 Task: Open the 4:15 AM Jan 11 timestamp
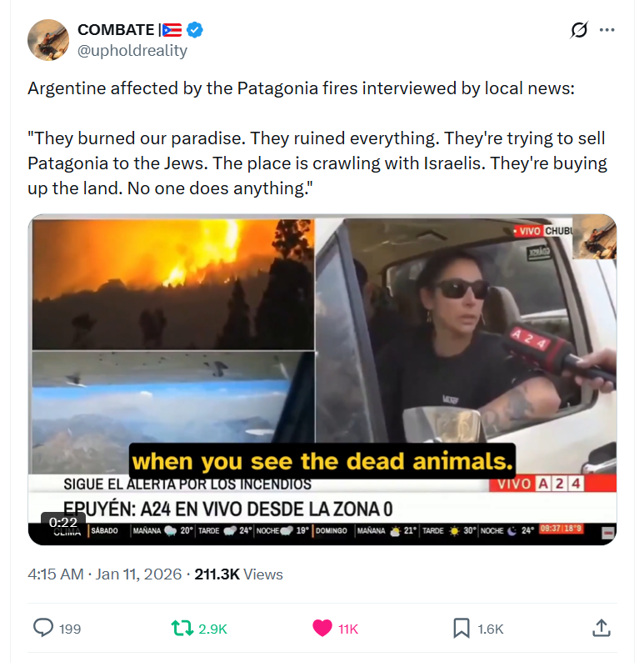[105, 574]
